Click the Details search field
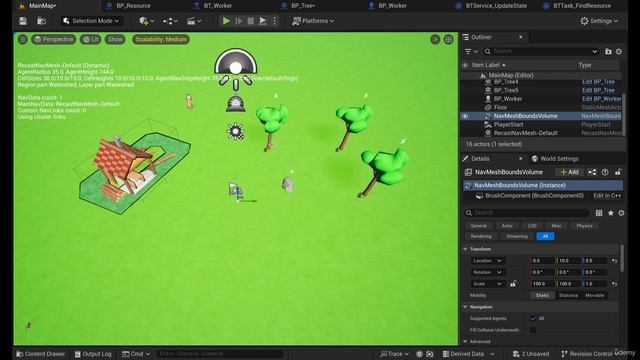 point(527,213)
